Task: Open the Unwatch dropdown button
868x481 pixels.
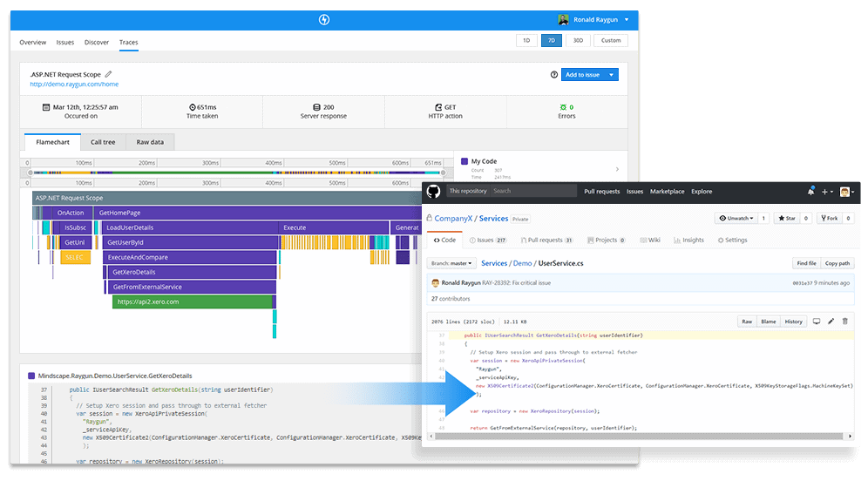Action: 736,218
